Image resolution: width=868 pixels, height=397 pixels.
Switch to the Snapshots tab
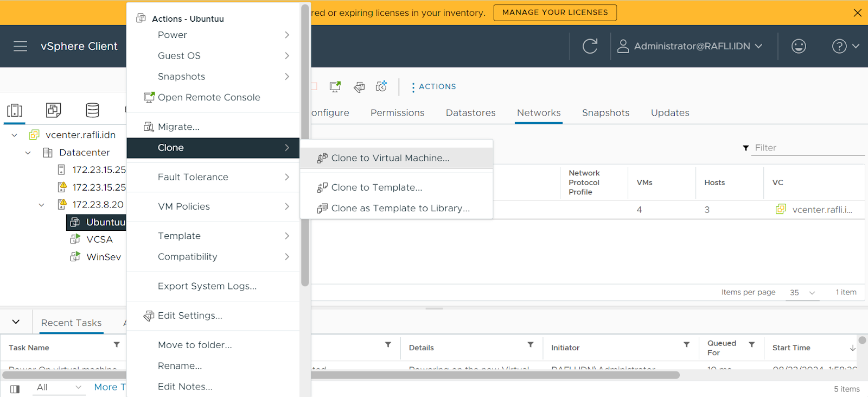605,112
